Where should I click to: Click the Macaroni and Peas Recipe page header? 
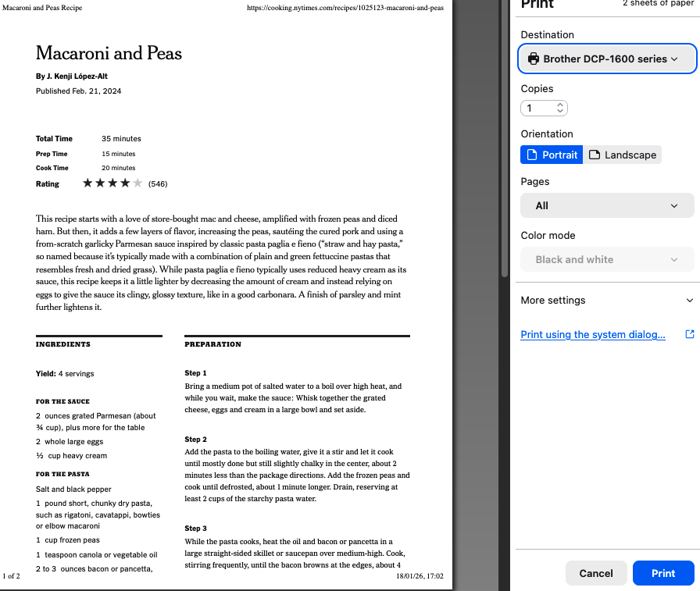[42, 8]
